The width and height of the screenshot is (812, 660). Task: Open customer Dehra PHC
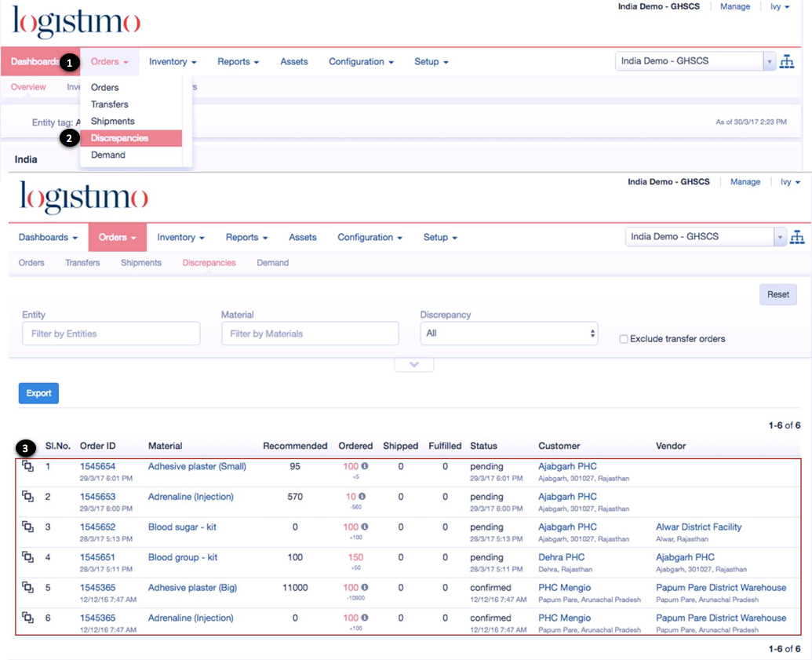point(562,557)
